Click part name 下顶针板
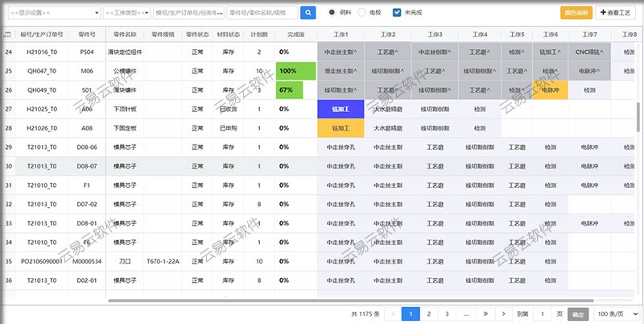 click(x=125, y=109)
